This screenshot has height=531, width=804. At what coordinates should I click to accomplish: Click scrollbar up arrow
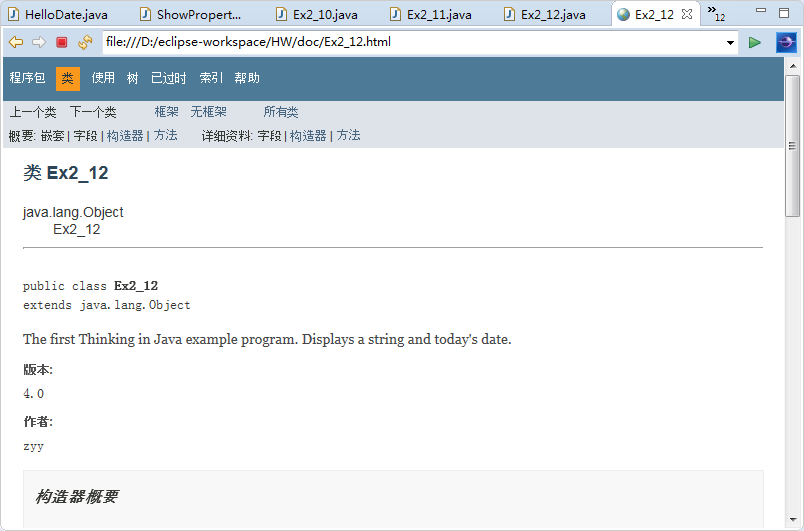pyautogui.click(x=793, y=66)
